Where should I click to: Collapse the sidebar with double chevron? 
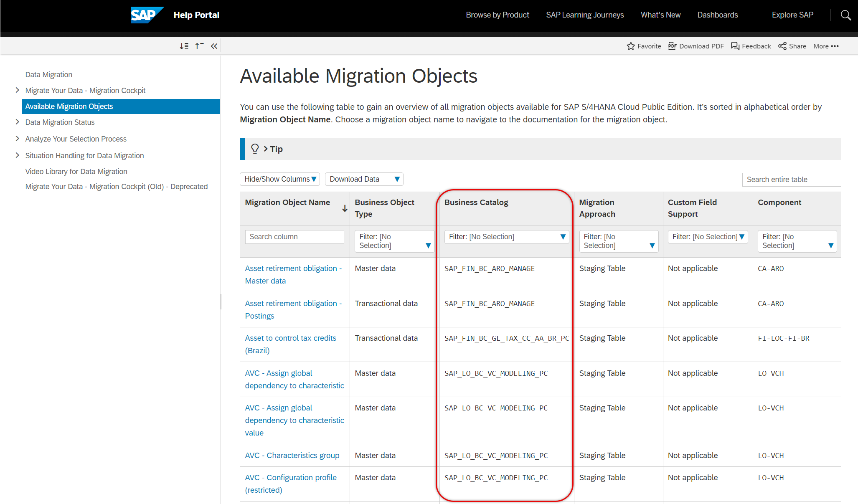pyautogui.click(x=214, y=46)
